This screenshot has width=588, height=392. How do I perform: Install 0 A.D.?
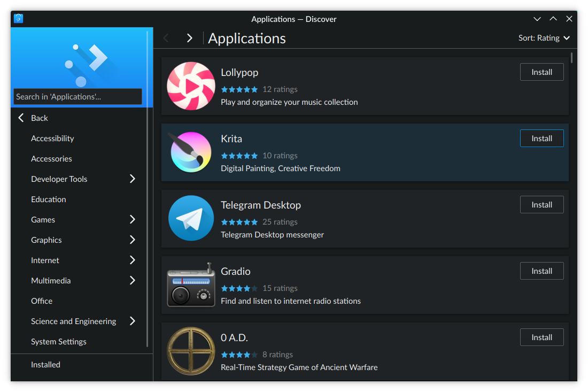pos(541,337)
